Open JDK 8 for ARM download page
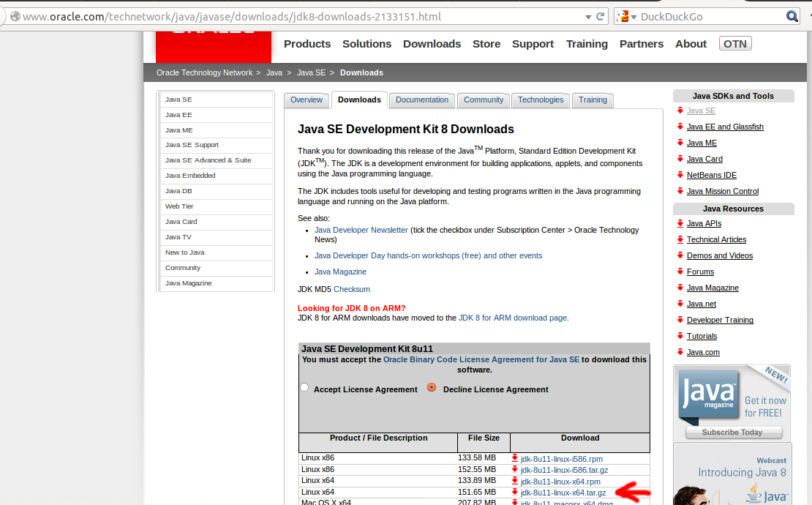Viewport: 812px width, 505px height. pyautogui.click(x=513, y=318)
